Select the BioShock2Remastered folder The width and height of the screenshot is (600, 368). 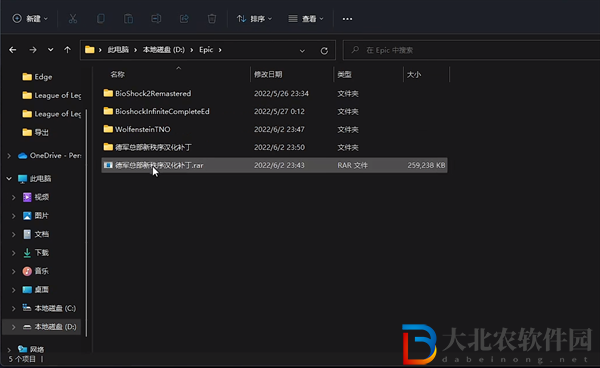[274, 93]
